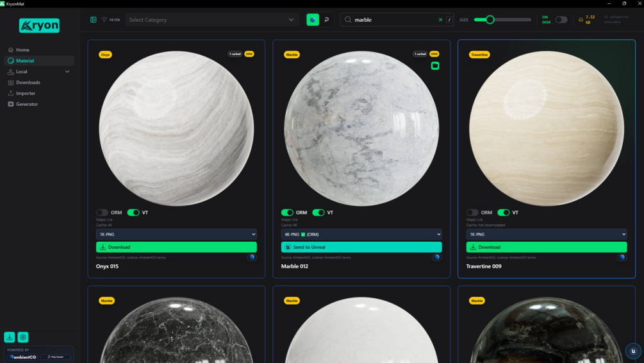The height and width of the screenshot is (363, 644).
Task: Open AmbientCG source globe for Travertine 009
Action: tap(622, 257)
